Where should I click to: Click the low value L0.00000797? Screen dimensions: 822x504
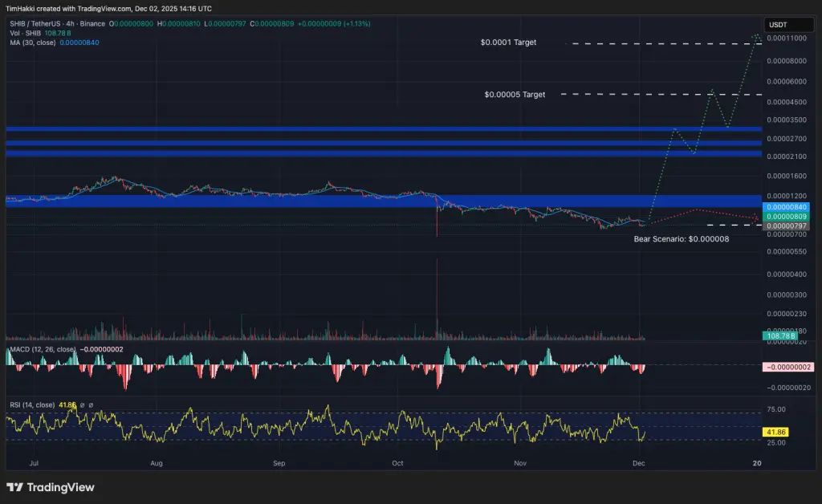[225, 23]
